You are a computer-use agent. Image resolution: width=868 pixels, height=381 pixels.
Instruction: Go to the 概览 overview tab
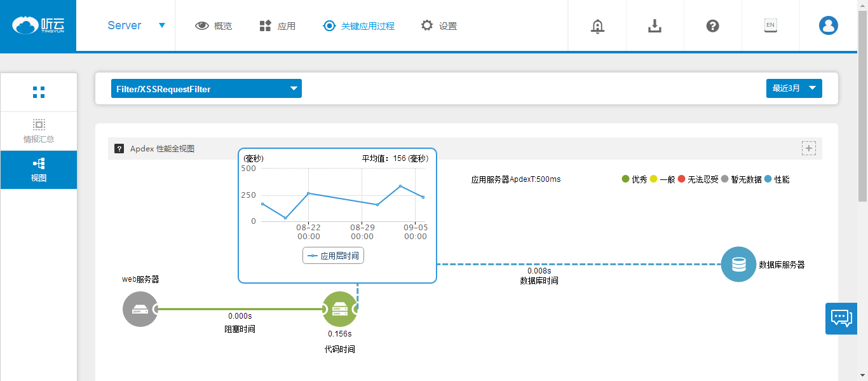point(214,26)
